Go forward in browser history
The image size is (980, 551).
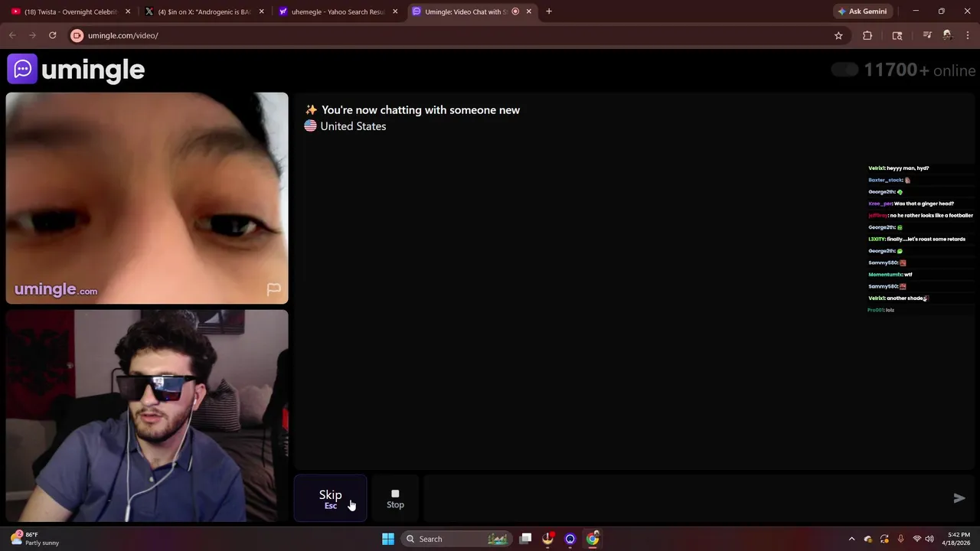(x=32, y=35)
